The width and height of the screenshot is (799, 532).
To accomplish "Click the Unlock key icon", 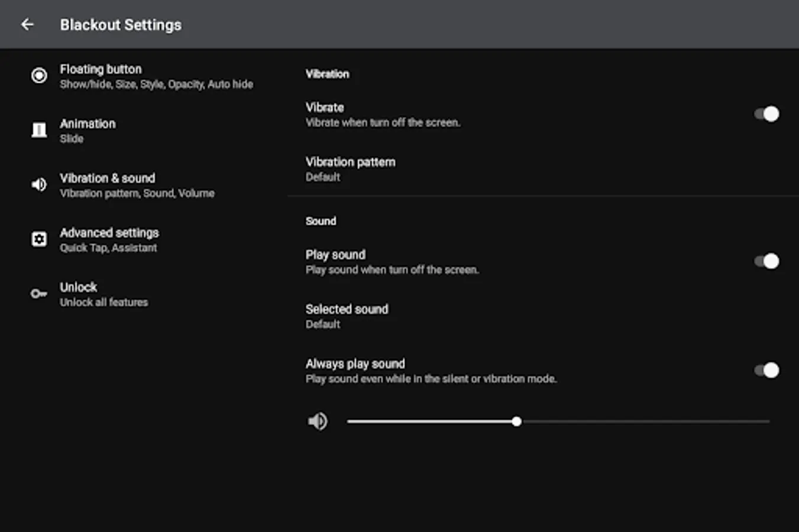I will pos(39,293).
